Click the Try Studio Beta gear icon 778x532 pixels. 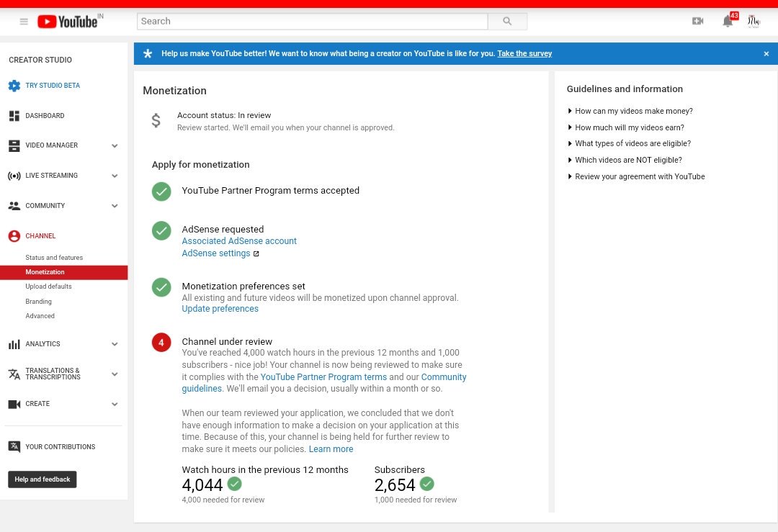[x=14, y=85]
